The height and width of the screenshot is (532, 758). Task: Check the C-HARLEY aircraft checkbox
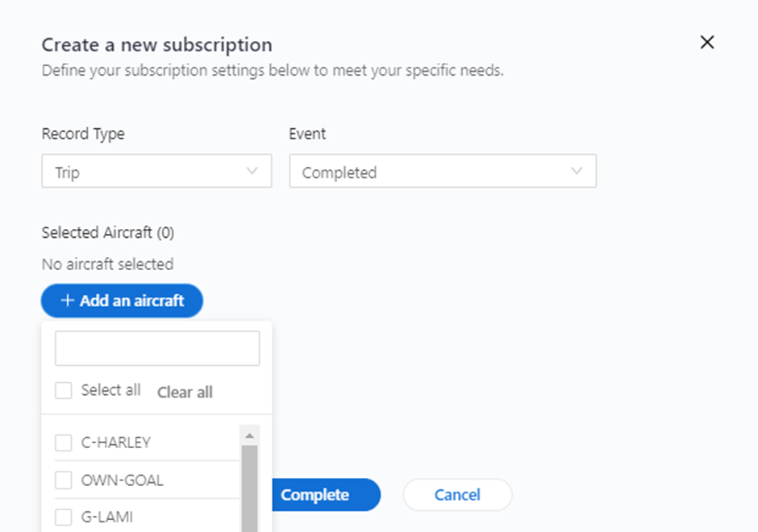click(64, 443)
